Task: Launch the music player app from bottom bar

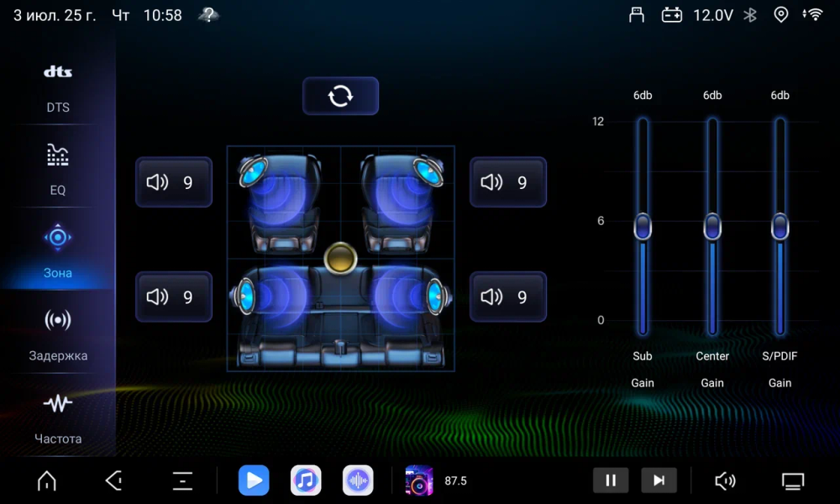Action: pyautogui.click(x=306, y=480)
